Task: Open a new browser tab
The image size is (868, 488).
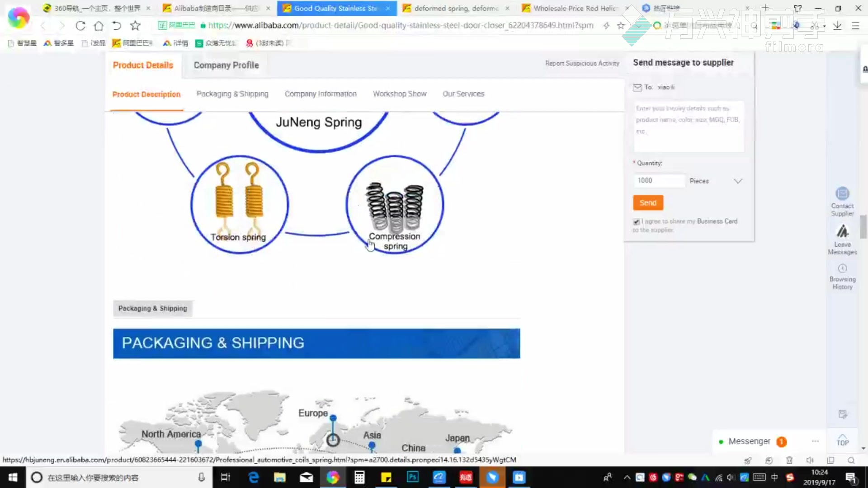Action: tap(765, 8)
